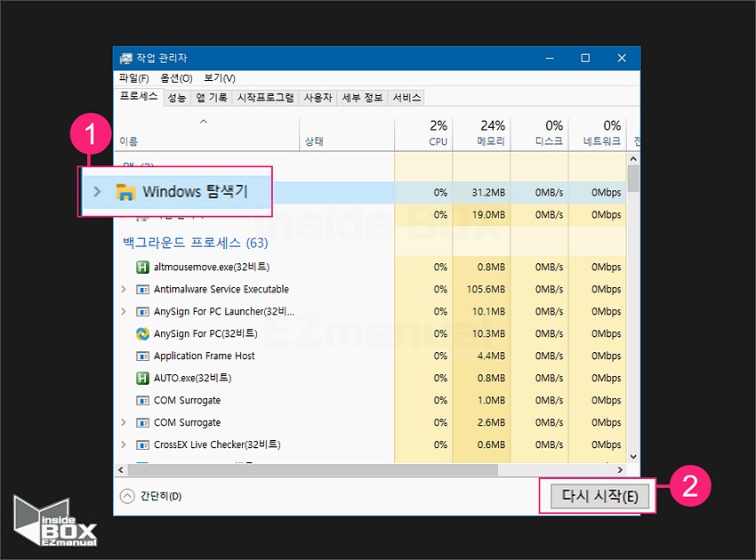Switch to the 앱 기록 tab

pyautogui.click(x=211, y=98)
